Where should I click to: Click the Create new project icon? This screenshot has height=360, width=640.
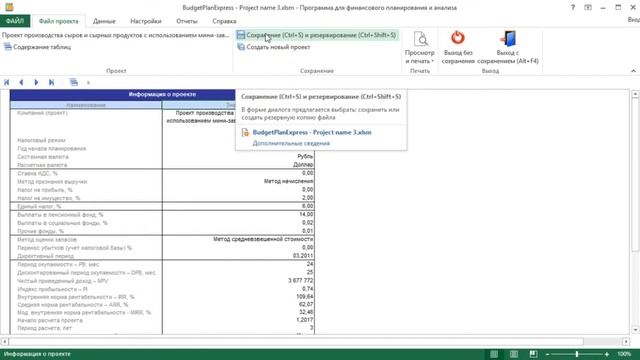tap(241, 47)
